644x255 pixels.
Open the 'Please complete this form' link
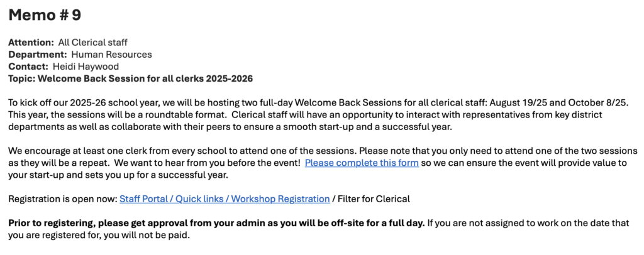pos(362,163)
